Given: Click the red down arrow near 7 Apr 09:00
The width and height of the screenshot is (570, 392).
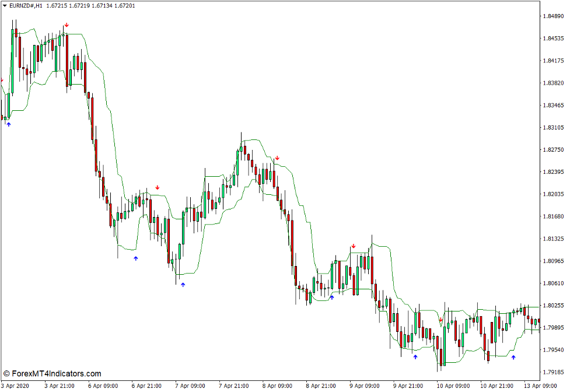Looking at the screenshot, I should [157, 187].
